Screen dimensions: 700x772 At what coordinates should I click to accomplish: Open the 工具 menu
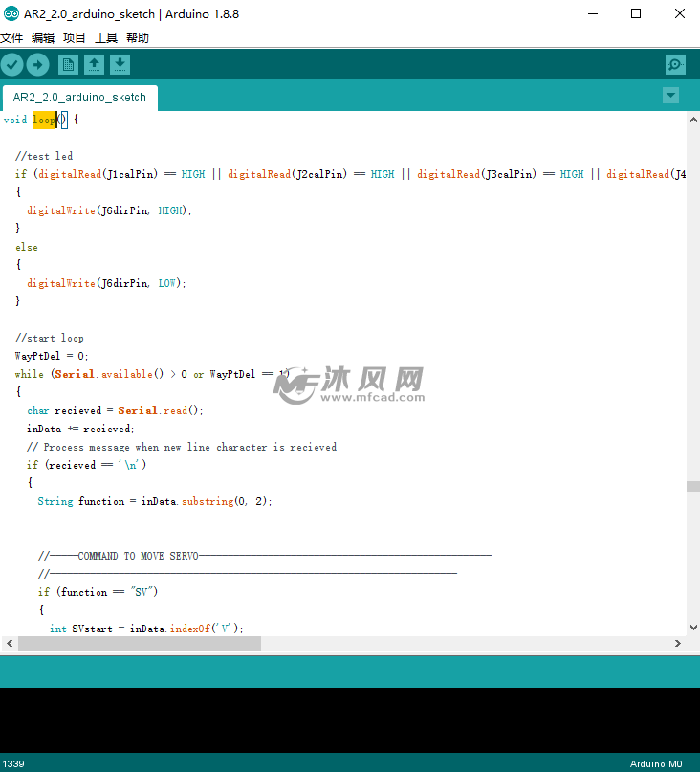click(x=106, y=38)
